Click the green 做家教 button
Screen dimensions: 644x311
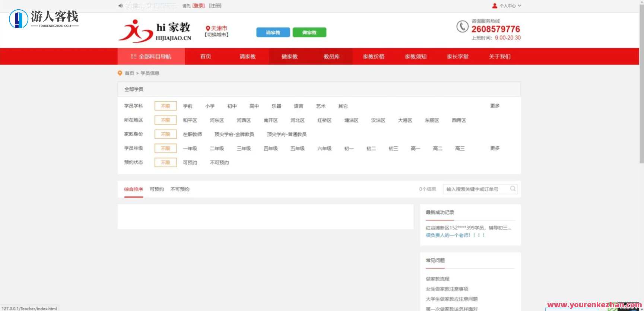(x=309, y=32)
